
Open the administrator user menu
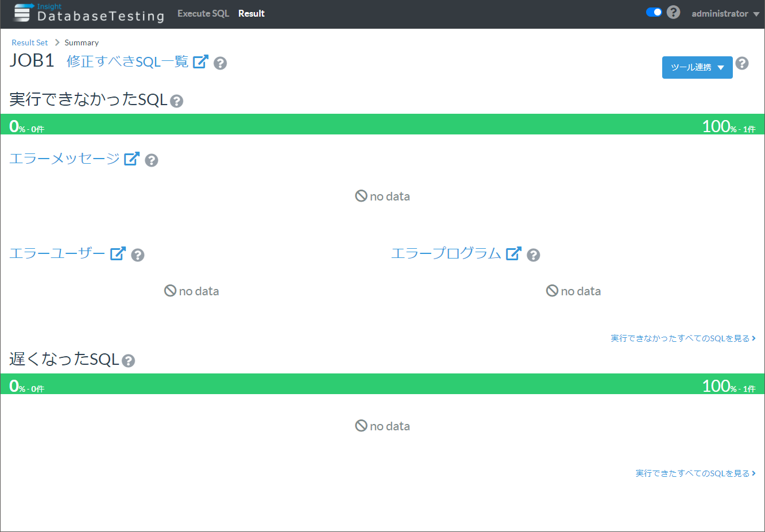tap(725, 13)
